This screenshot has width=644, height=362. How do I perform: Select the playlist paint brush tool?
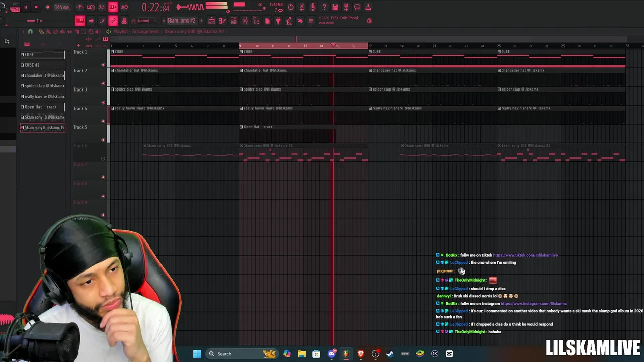(x=48, y=32)
